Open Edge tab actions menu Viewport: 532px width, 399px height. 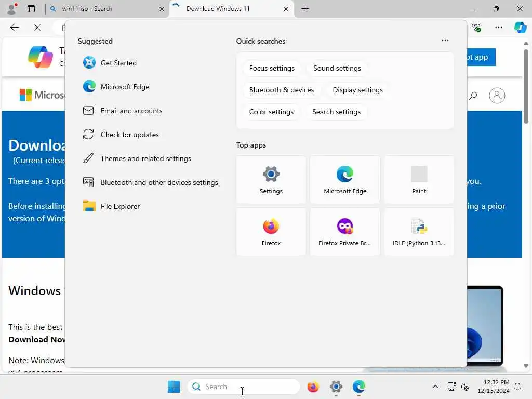coord(31,9)
